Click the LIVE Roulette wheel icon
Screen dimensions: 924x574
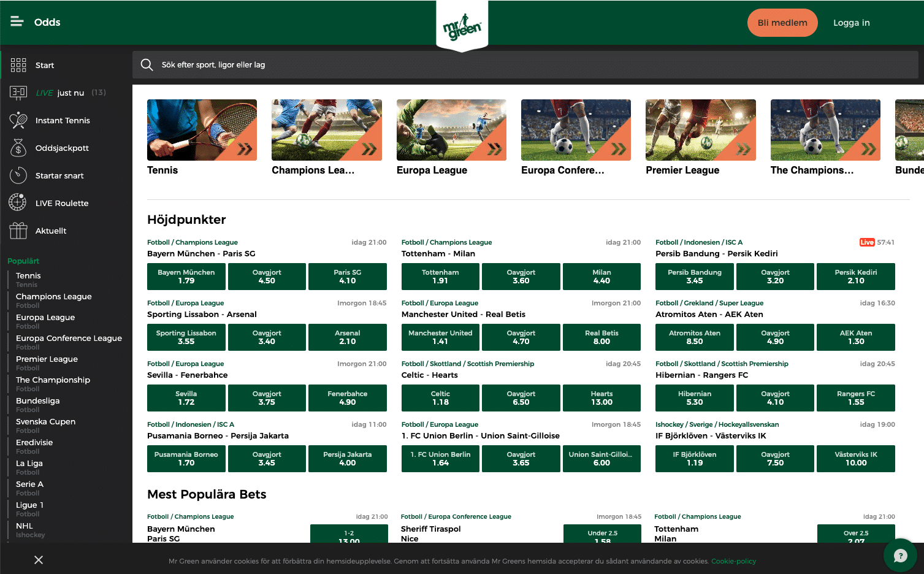pos(18,202)
